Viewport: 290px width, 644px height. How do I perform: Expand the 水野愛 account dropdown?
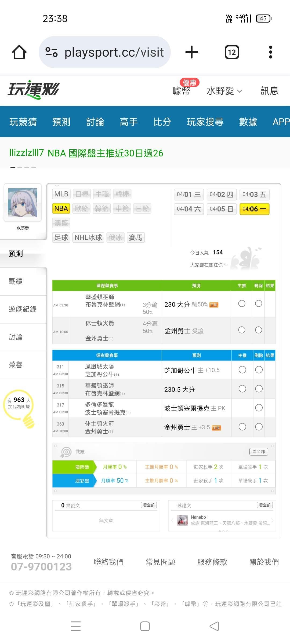click(224, 91)
